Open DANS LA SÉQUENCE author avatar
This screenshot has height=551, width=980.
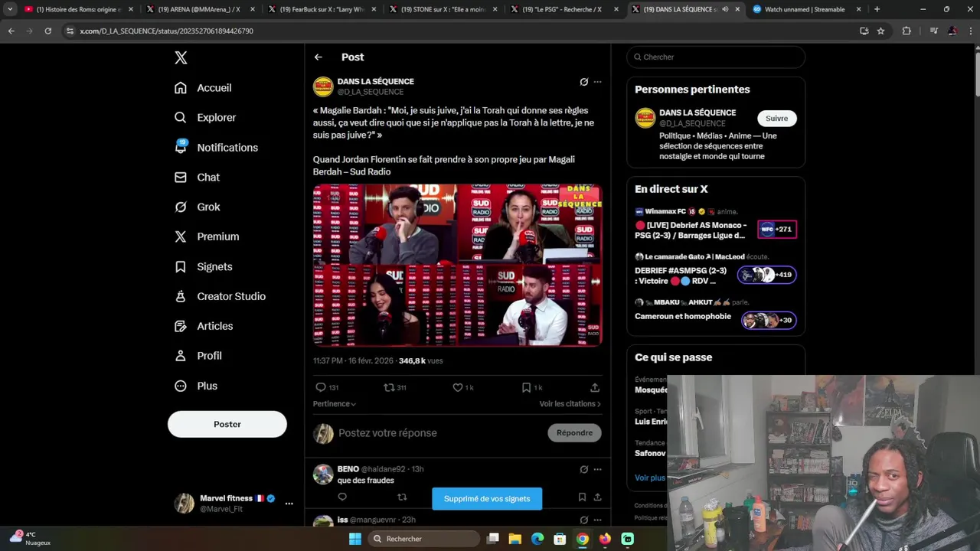click(x=323, y=86)
